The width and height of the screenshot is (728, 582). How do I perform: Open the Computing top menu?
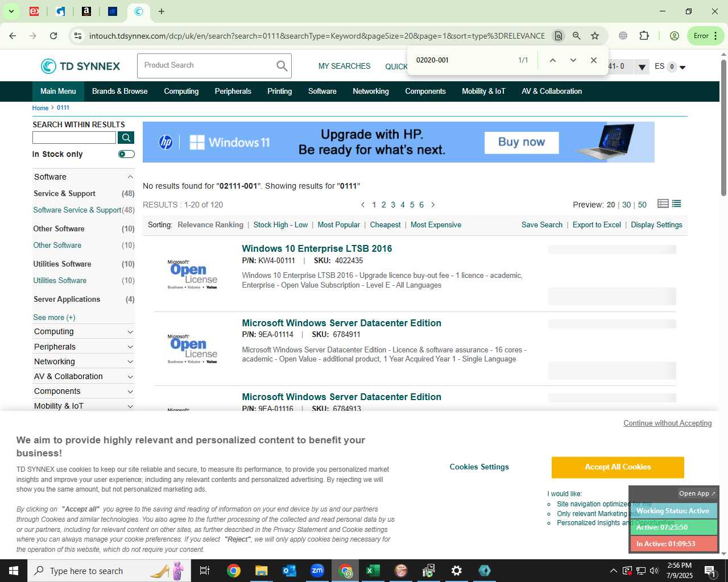(x=181, y=92)
